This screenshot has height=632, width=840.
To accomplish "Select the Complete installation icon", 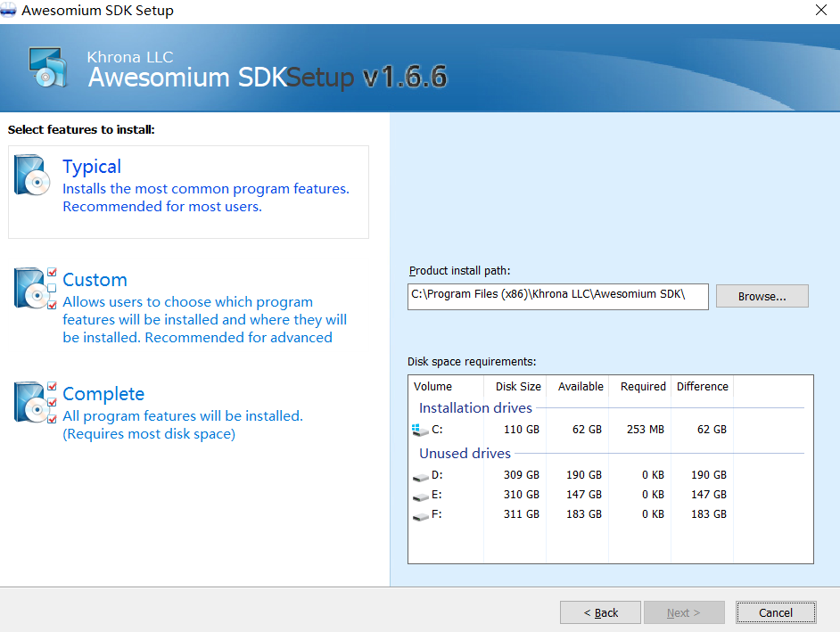I will [36, 402].
